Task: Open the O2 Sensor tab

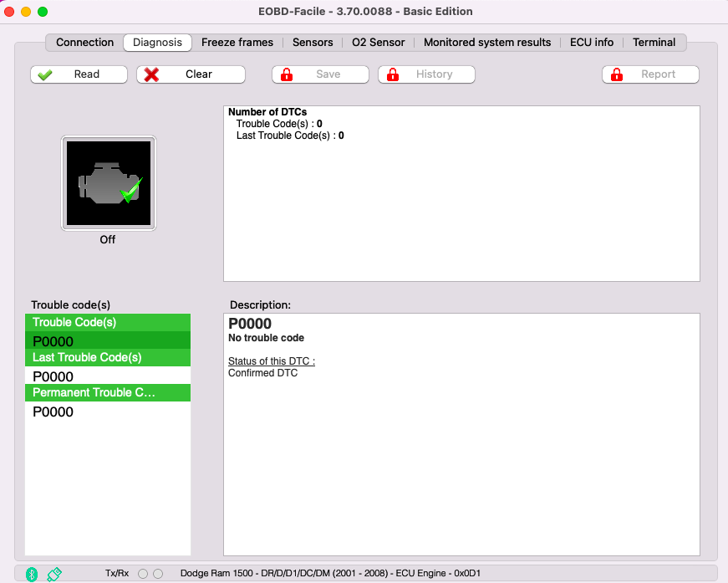Action: point(378,43)
